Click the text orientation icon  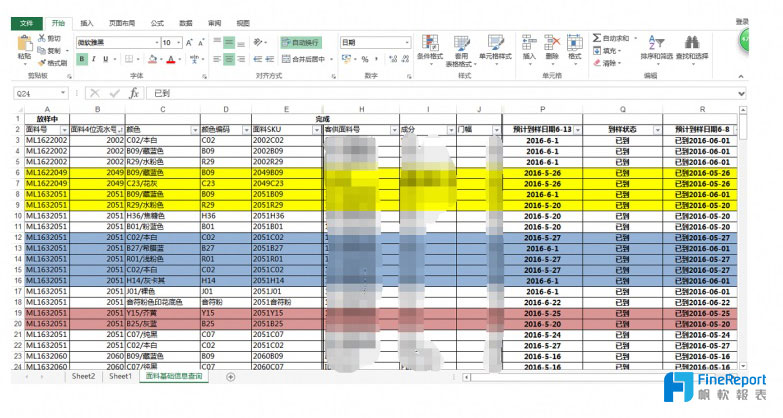tap(258, 42)
